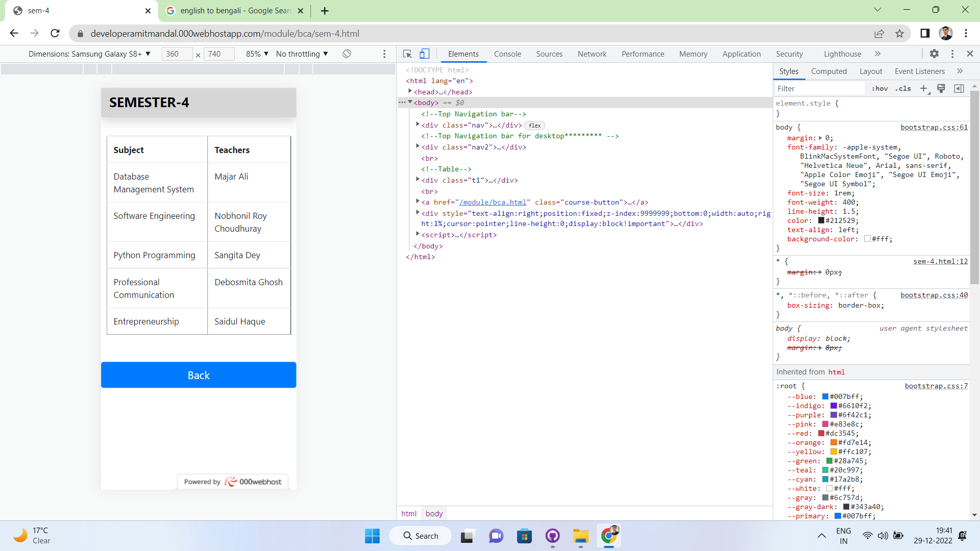Collapse the body element node
Screen dimensions: 980x551
[410, 102]
